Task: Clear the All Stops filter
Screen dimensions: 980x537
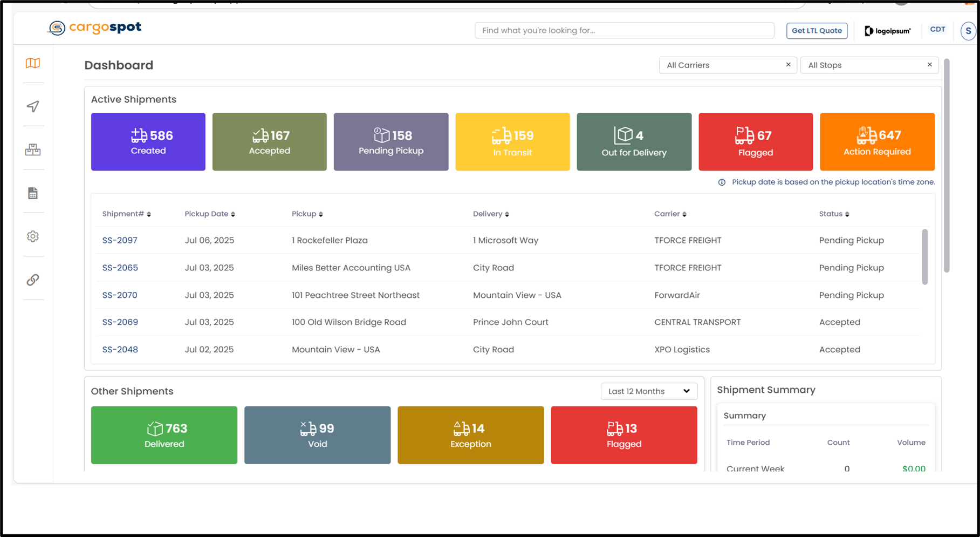Action: 929,65
